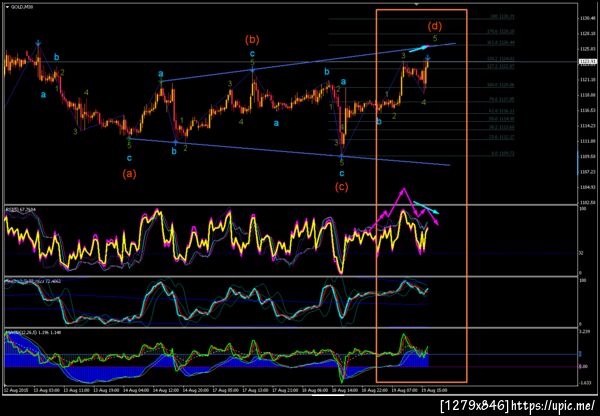Select the orange (c) wave label
The height and width of the screenshot is (416, 600).
pos(342,187)
